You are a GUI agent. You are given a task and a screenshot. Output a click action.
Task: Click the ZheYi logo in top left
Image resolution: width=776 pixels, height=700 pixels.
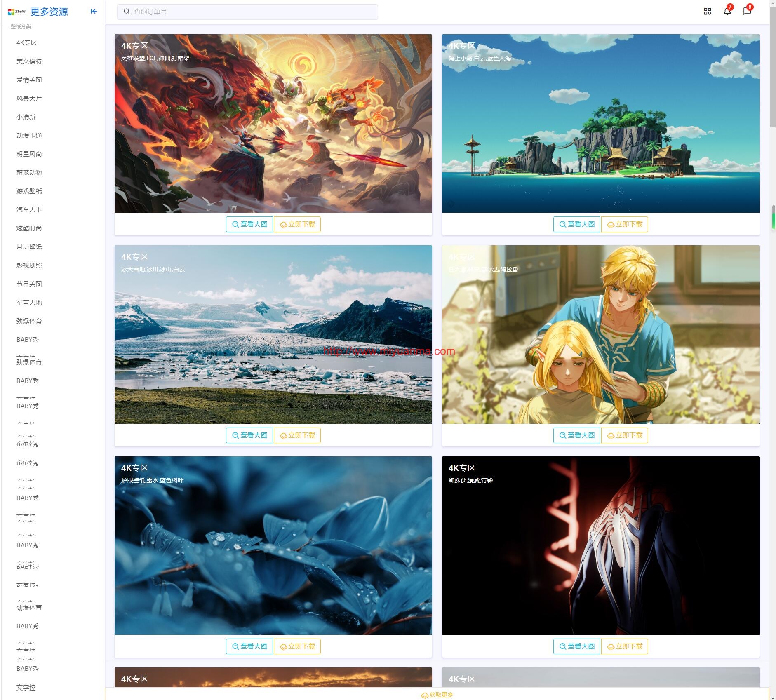click(16, 12)
